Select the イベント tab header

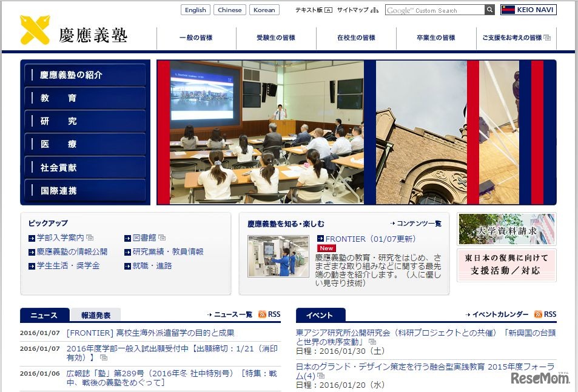[x=320, y=315]
